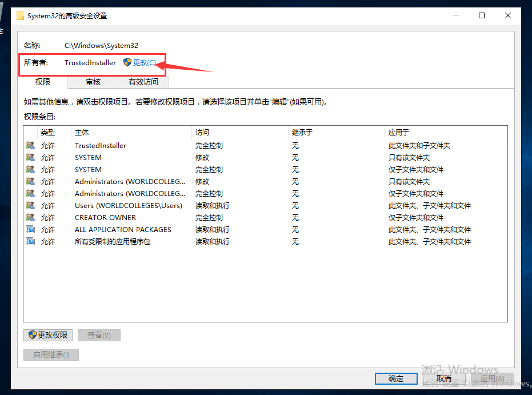Click the greyed 查看(V) button

point(99,335)
